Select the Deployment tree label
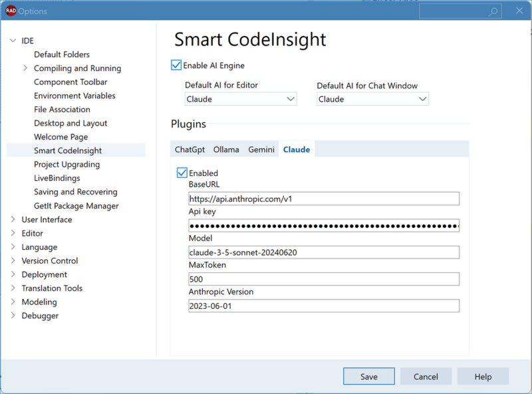This screenshot has height=394, width=532. 45,274
